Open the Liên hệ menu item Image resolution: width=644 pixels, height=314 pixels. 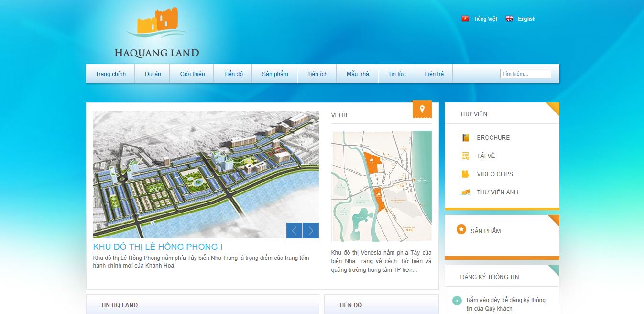(434, 74)
